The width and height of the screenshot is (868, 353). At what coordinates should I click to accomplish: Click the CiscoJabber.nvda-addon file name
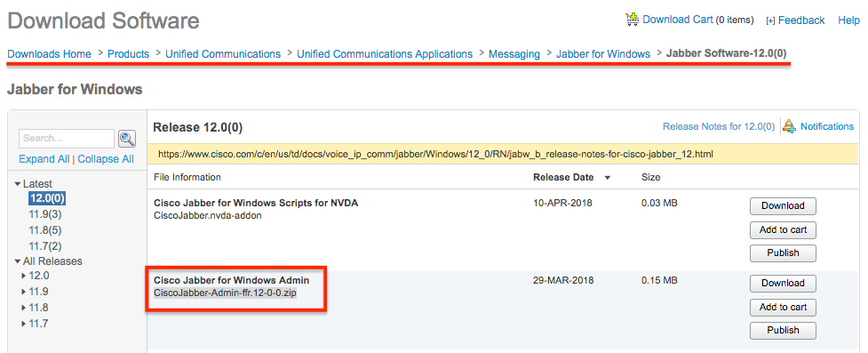[x=208, y=215]
